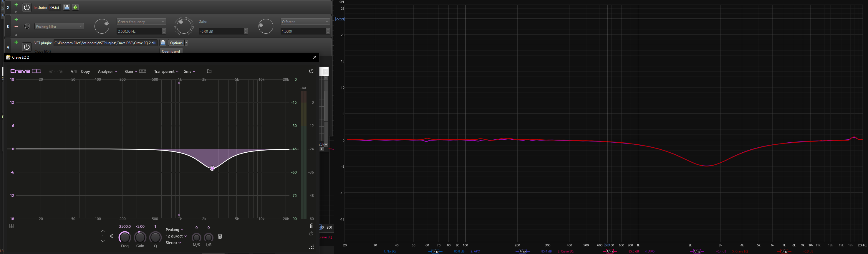The image size is (868, 254).
Task: Click the KH.txt include field
Action: 54,7
